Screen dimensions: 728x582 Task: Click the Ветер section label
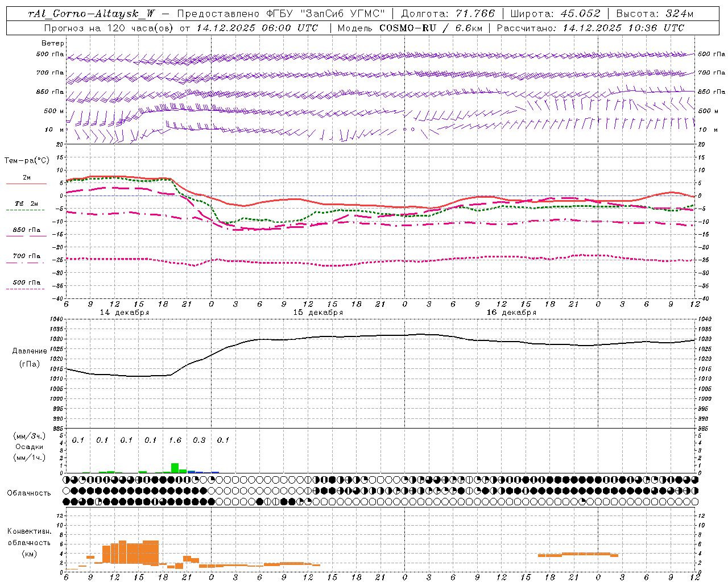(x=53, y=43)
